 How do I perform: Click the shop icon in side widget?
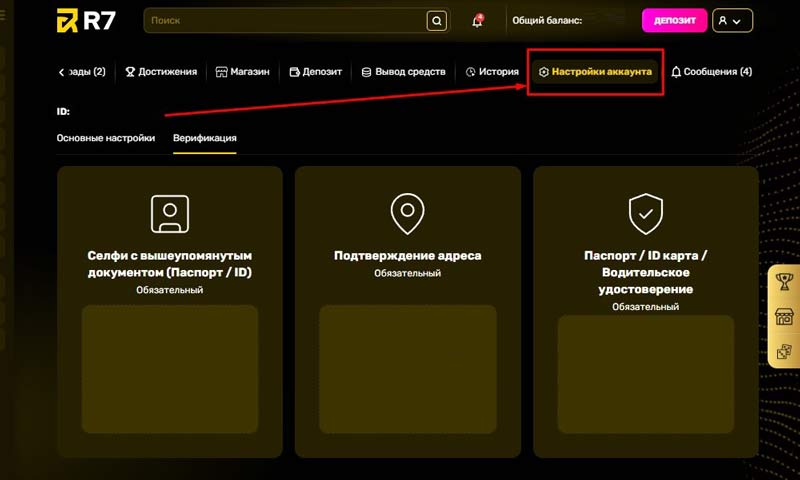point(784,317)
